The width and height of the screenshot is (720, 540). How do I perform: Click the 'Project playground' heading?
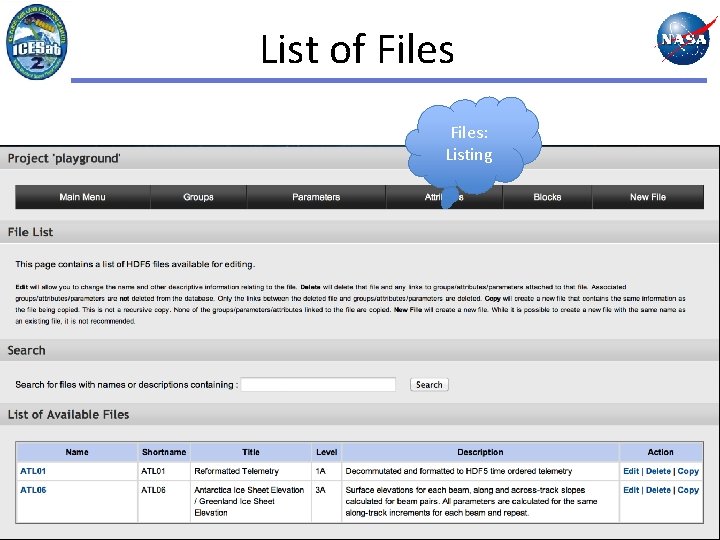click(64, 158)
